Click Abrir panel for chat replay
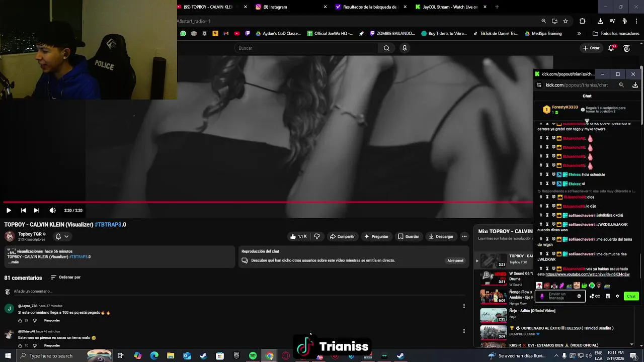 click(455, 260)
